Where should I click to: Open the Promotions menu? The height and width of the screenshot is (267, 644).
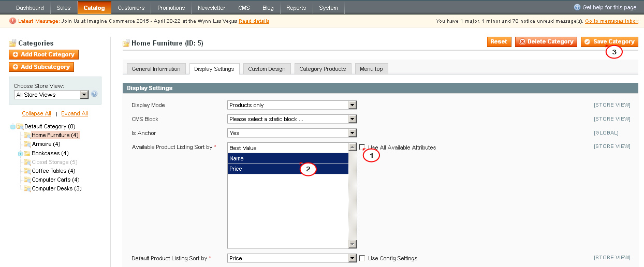tap(171, 8)
